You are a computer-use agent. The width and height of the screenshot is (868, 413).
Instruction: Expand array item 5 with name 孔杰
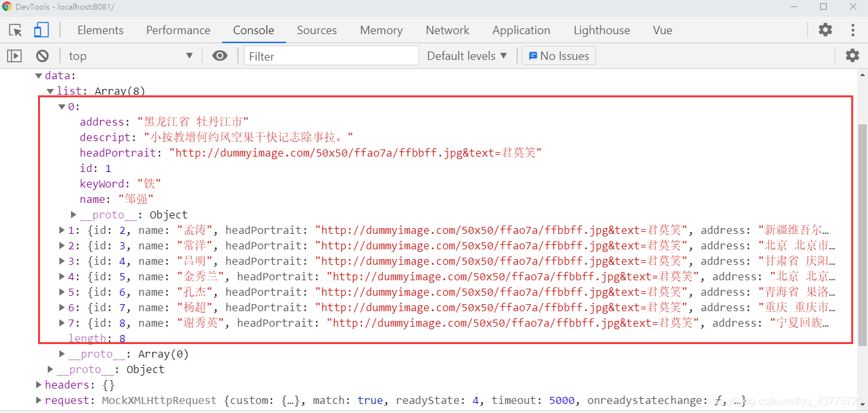tap(62, 292)
